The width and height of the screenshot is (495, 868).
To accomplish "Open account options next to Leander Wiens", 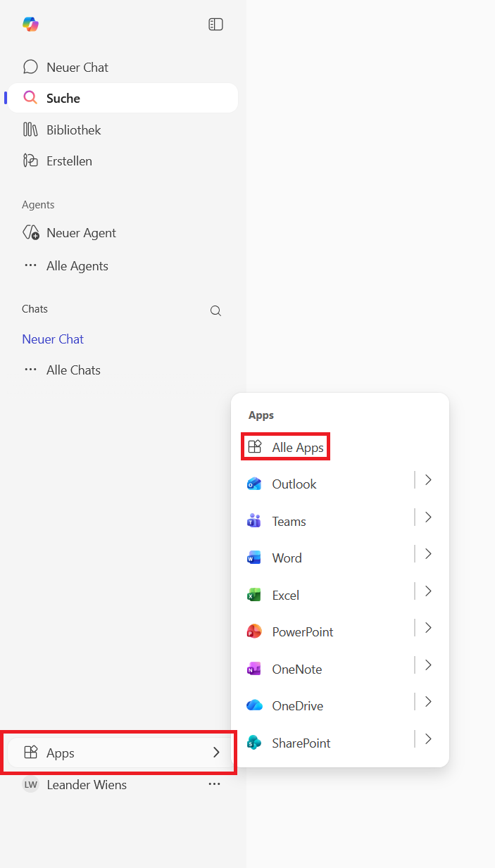I will (214, 784).
